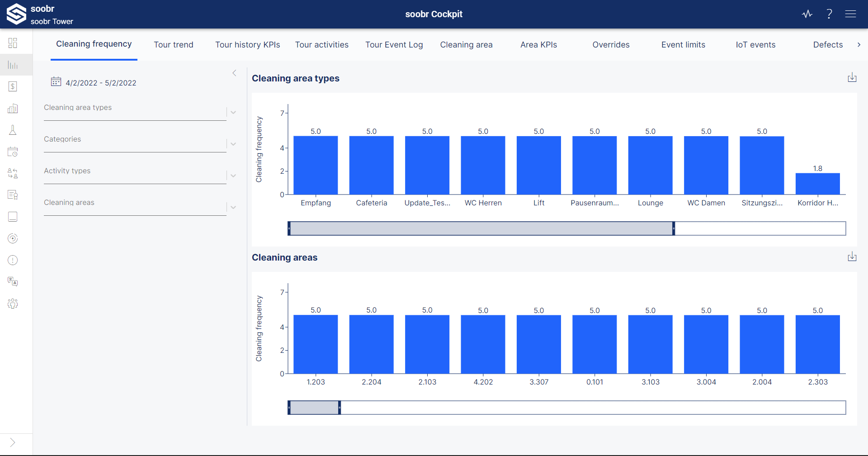This screenshot has height=456, width=868.
Task: Download the Cleaning area types chart
Action: (852, 77)
